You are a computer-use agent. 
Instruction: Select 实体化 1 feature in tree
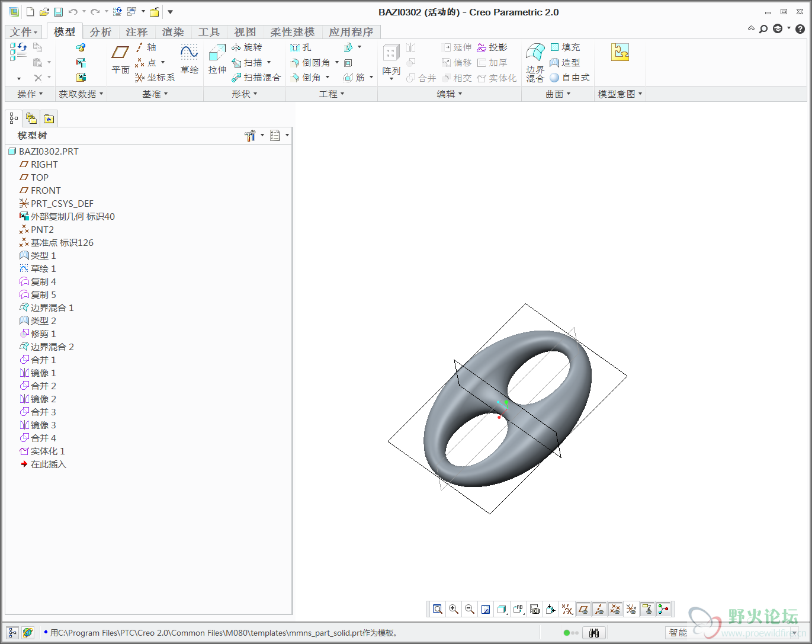(42, 451)
